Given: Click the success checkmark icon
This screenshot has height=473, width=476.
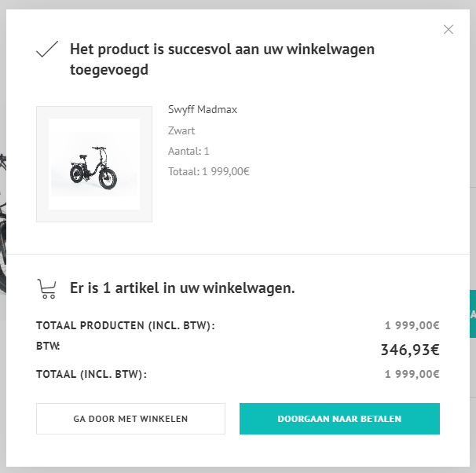Looking at the screenshot, I should click(47, 50).
